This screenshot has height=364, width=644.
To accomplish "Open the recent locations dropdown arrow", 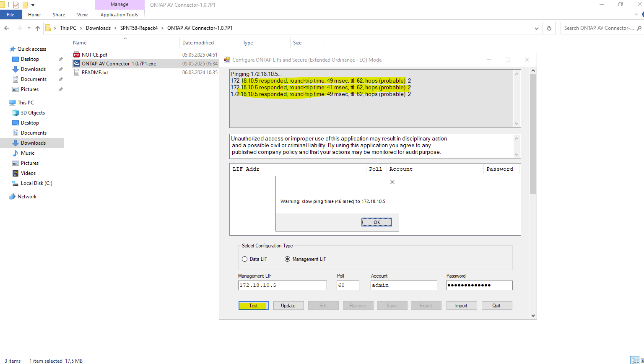I will point(29,28).
